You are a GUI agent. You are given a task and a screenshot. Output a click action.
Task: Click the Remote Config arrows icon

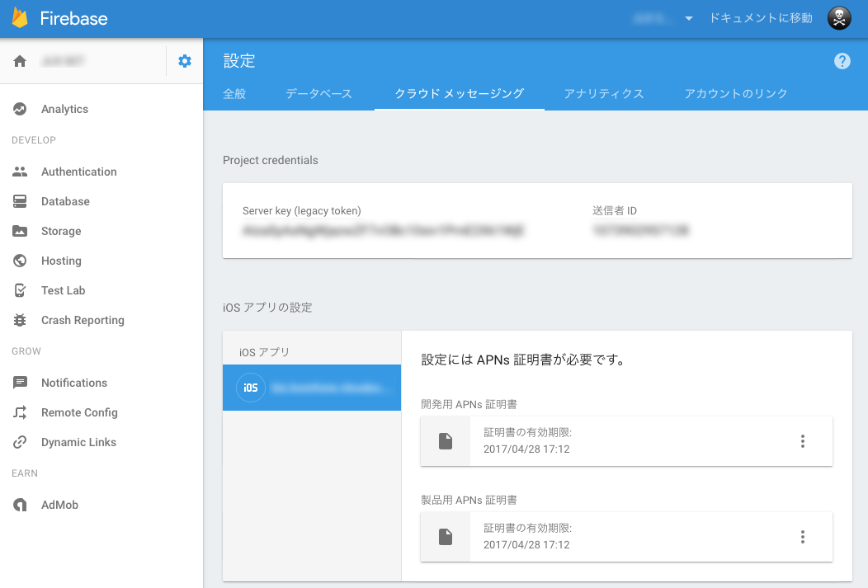pyautogui.click(x=20, y=412)
